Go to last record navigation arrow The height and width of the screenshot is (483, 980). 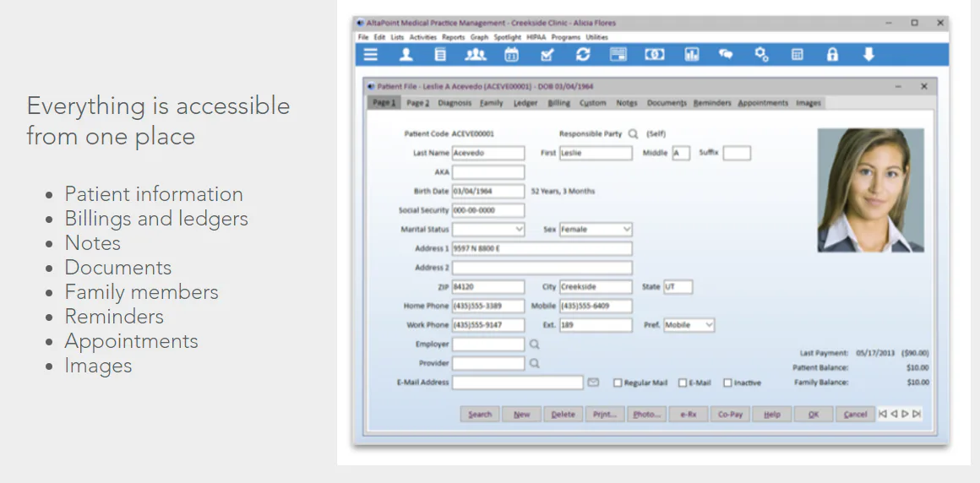pos(917,414)
